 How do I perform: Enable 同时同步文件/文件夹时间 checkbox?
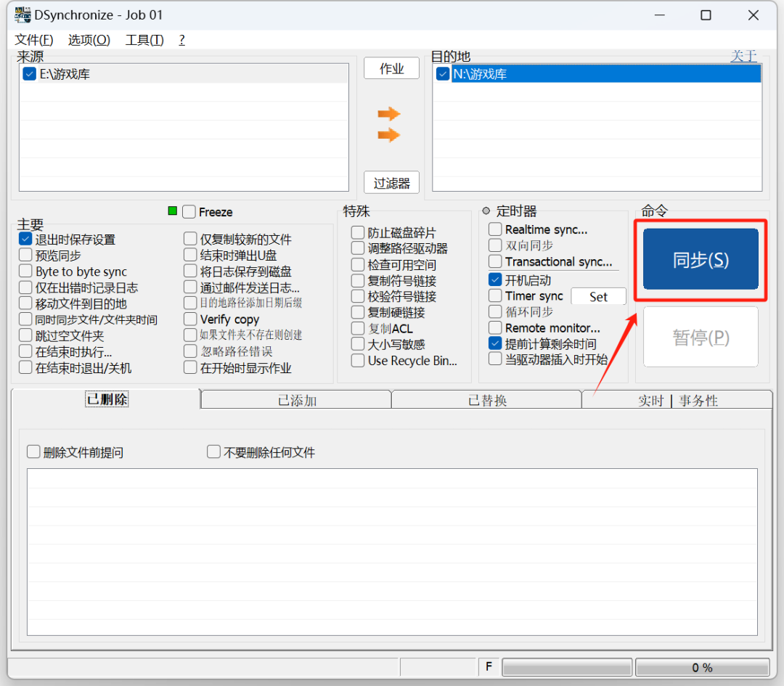click(25, 319)
